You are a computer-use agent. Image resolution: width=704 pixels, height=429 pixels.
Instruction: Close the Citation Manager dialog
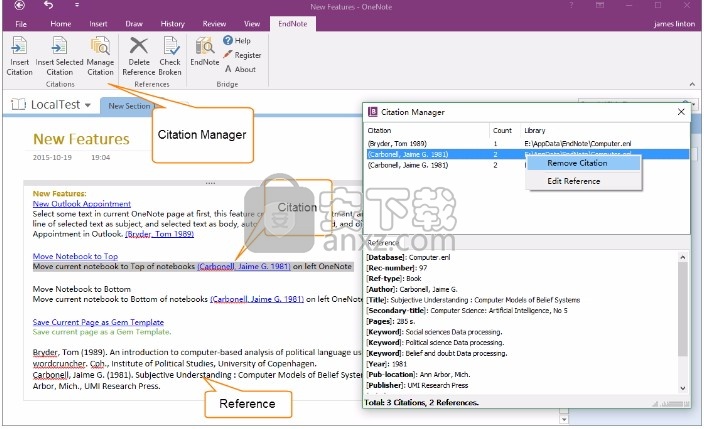point(681,112)
